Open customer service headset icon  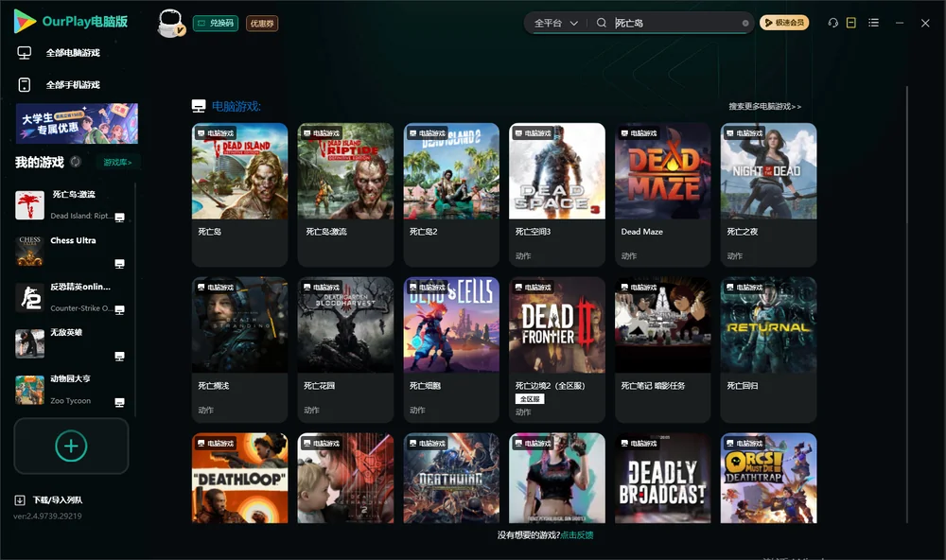pyautogui.click(x=832, y=23)
